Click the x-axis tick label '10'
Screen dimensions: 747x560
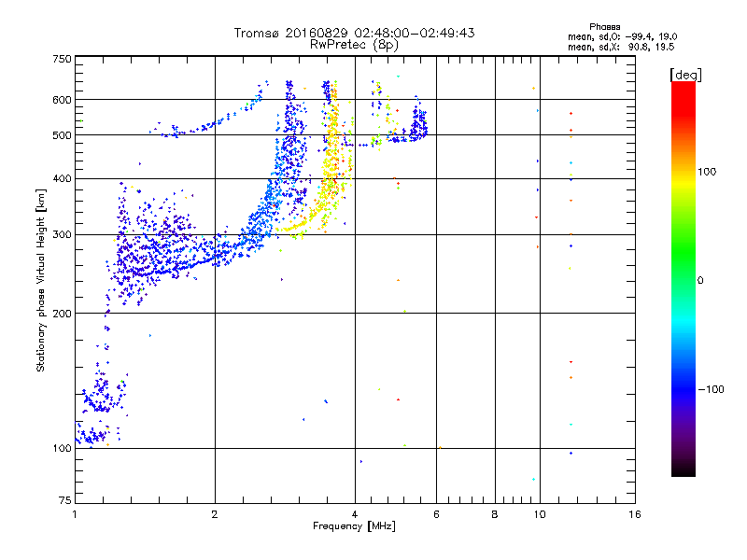(540, 514)
